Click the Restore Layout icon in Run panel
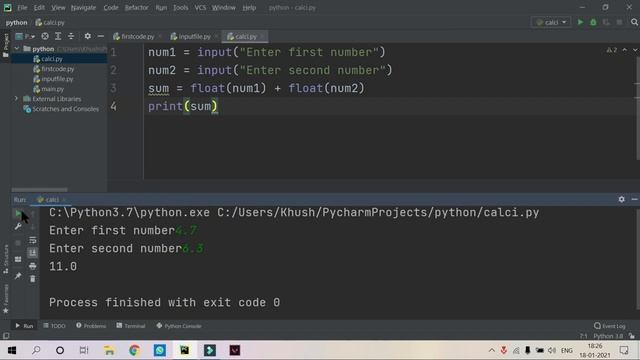Screen dimensions: 640x360 (x=18, y=259)
